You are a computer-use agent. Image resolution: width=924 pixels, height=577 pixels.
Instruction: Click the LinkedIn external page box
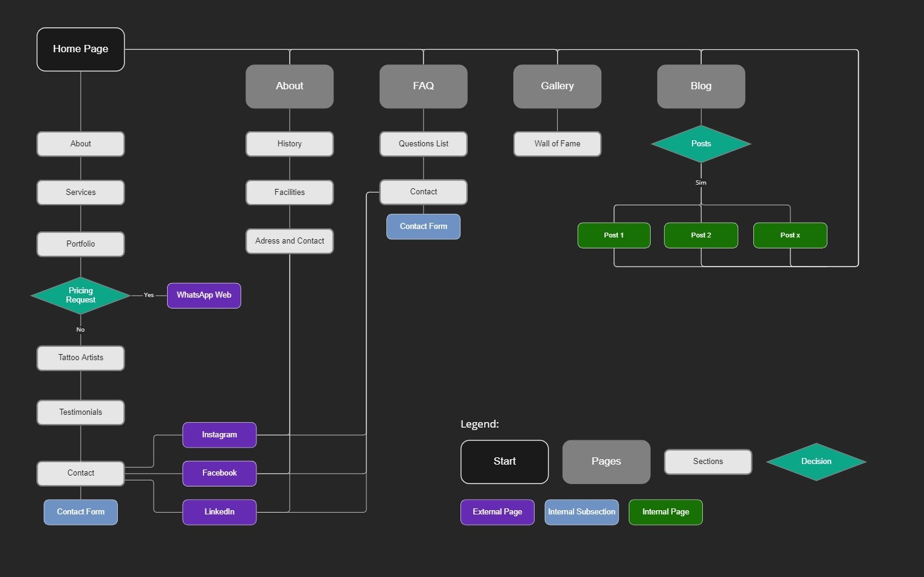tap(219, 512)
